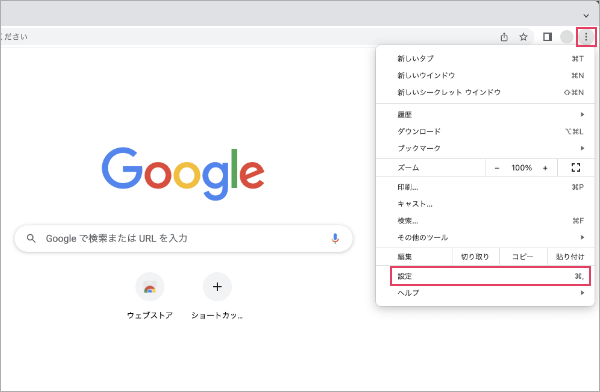Open the ウェブストア shortcut
The width and height of the screenshot is (600, 392).
coord(150,296)
